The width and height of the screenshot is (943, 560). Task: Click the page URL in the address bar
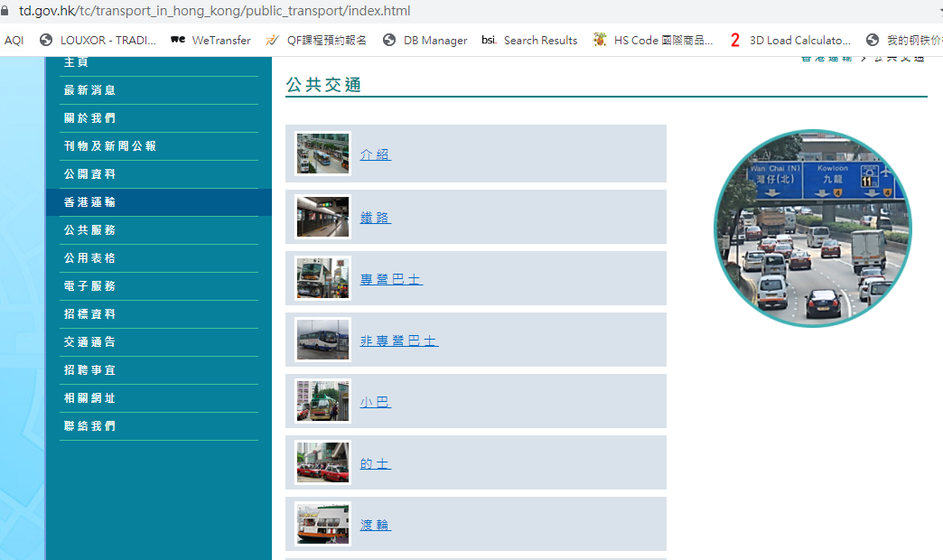click(215, 11)
